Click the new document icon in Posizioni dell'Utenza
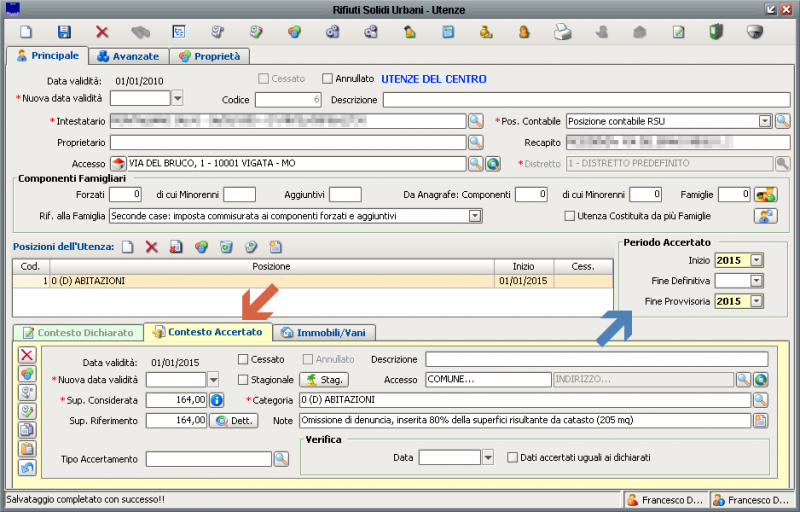This screenshot has width=800, height=512. (127, 246)
